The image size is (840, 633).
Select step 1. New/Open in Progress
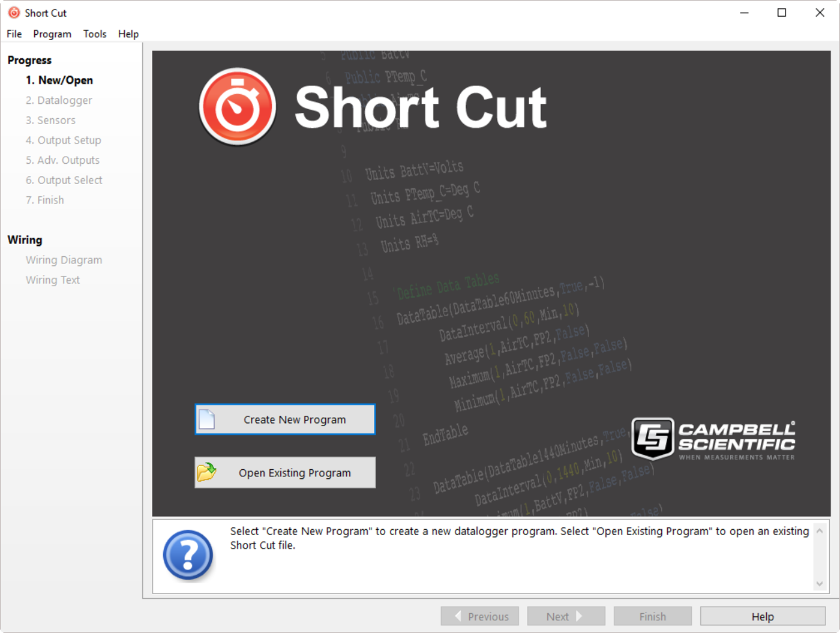coord(59,80)
